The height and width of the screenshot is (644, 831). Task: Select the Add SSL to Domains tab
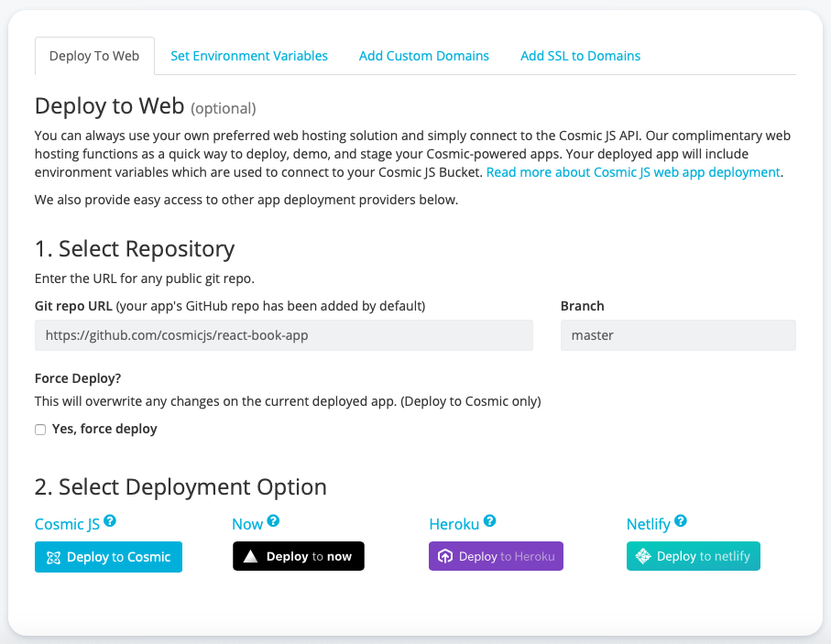580,56
